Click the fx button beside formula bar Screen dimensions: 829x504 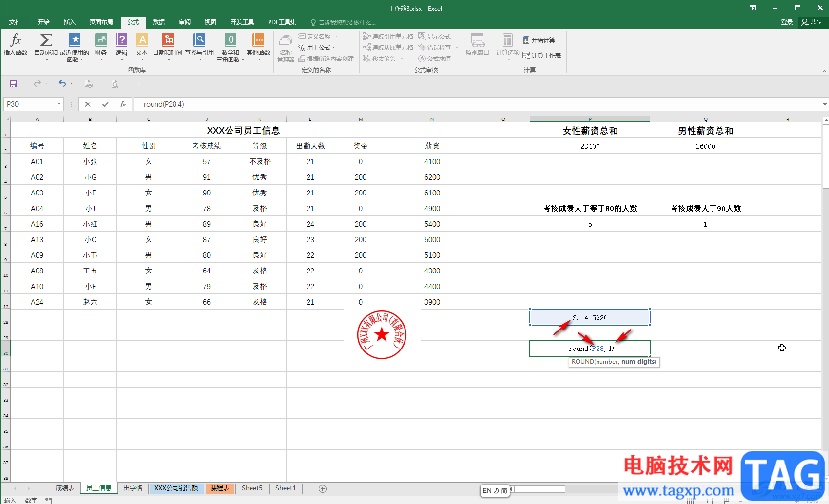pos(123,104)
